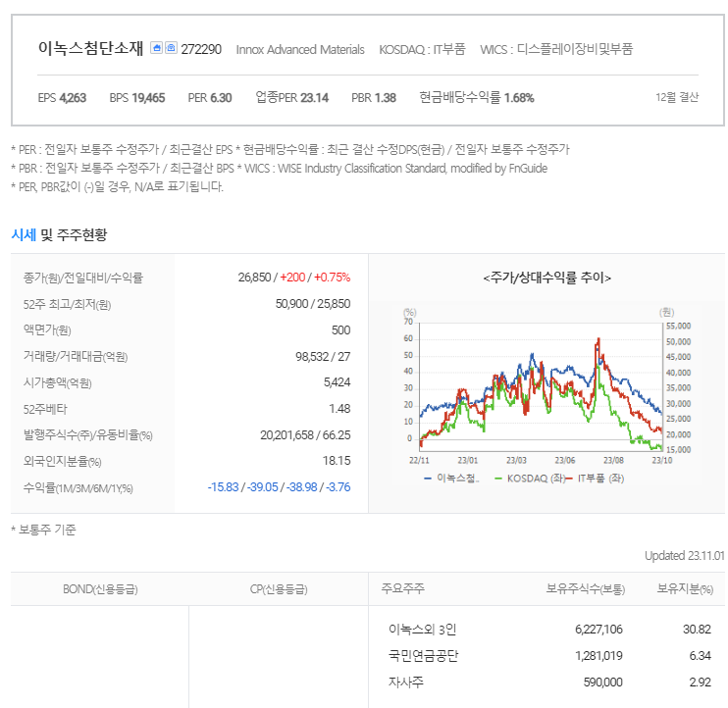
Task: Click the 23/06 chart axis label
Action: coord(564,460)
